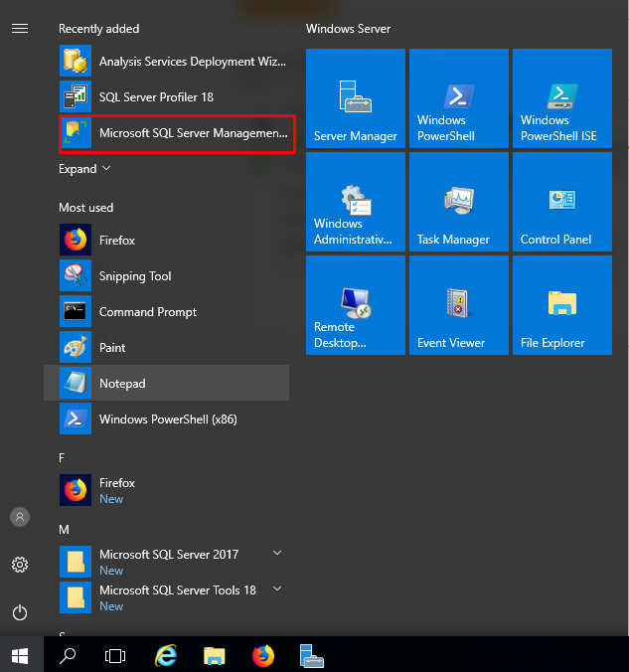Open the Remote Desktop Connection tile
The width and height of the screenshot is (629, 672).
(356, 305)
